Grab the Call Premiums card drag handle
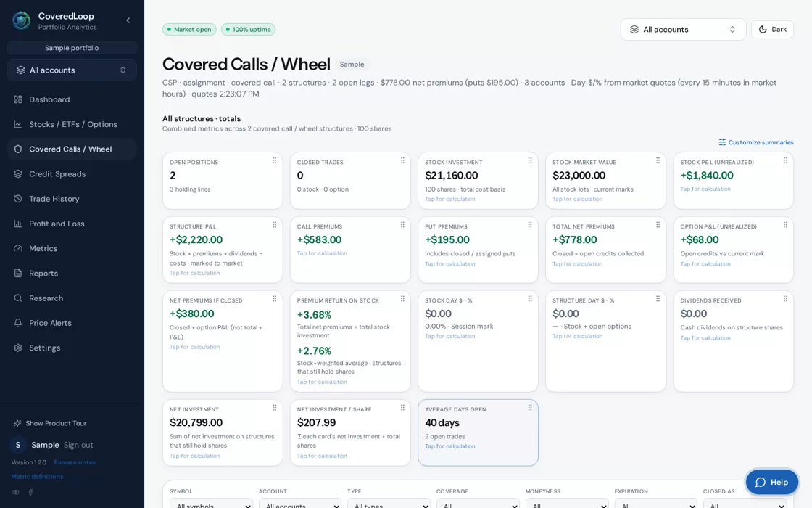 [x=402, y=225]
